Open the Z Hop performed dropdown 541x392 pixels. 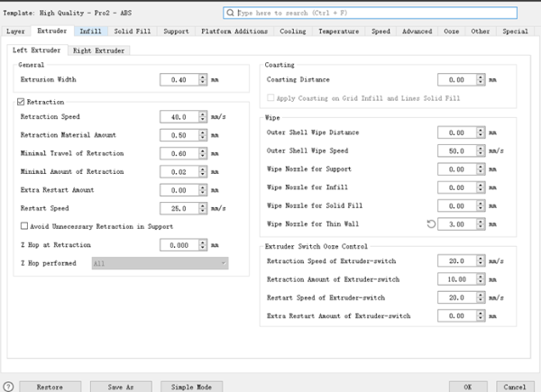coord(159,263)
